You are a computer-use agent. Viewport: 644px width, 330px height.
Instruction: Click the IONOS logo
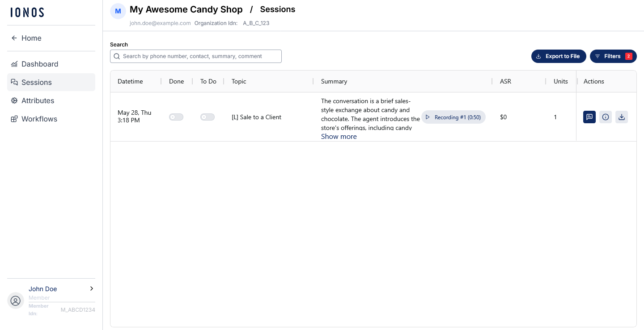click(27, 13)
